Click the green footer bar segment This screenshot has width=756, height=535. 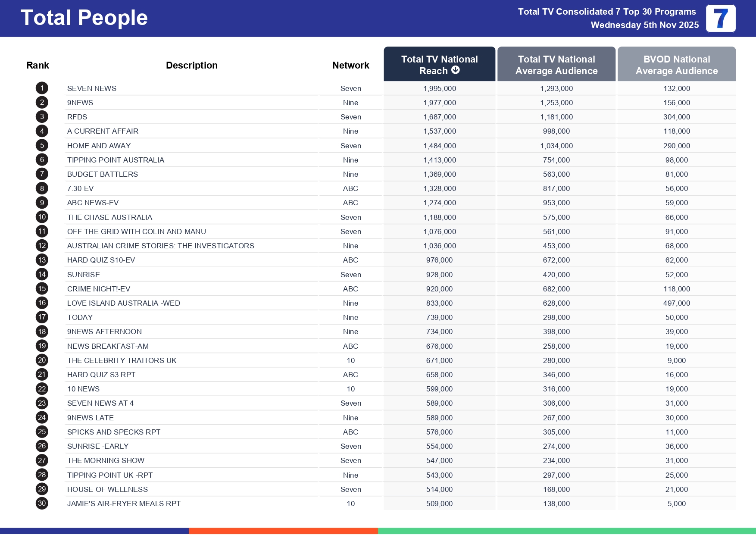pyautogui.click(x=566, y=531)
